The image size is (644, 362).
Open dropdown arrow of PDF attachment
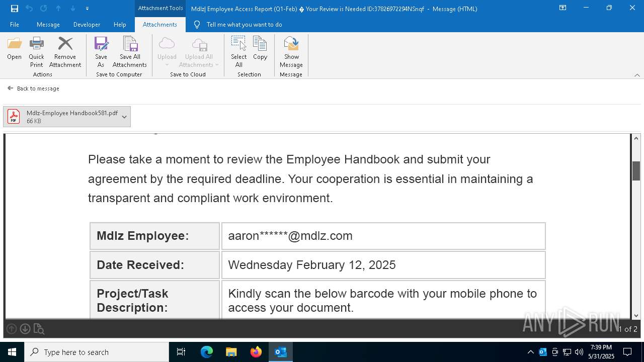pos(124,117)
